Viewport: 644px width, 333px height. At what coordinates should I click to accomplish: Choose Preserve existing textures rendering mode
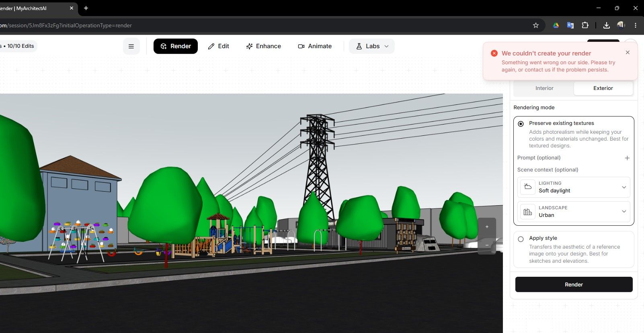[521, 124]
